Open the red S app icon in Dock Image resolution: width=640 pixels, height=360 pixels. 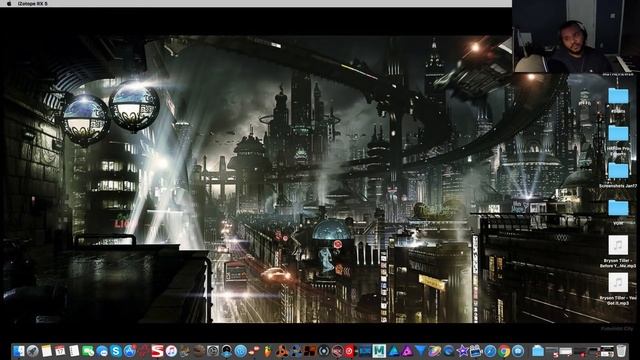pyautogui.click(x=158, y=351)
